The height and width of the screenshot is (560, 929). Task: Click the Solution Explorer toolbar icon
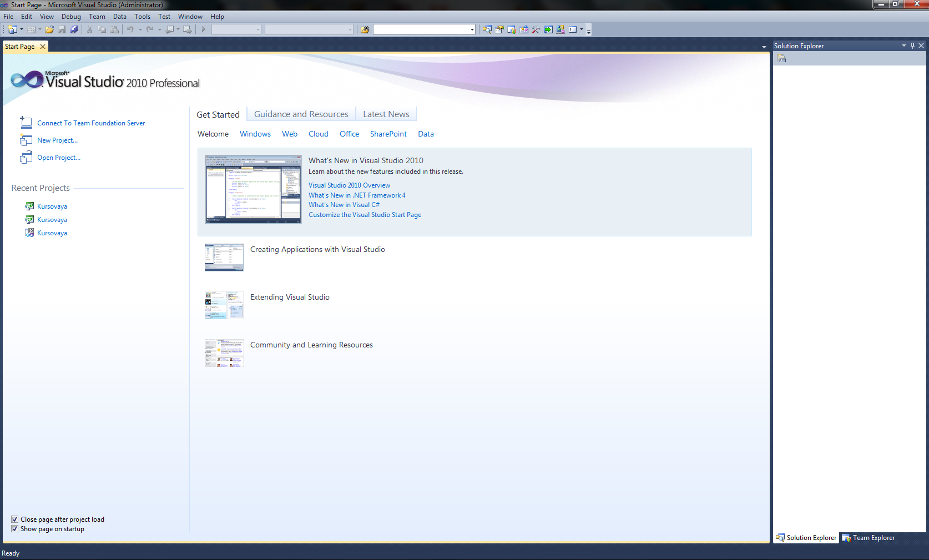coord(487,29)
